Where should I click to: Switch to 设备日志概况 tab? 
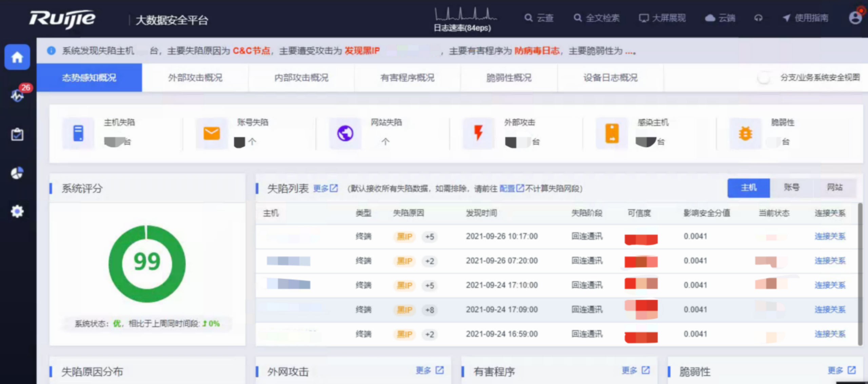click(x=610, y=78)
